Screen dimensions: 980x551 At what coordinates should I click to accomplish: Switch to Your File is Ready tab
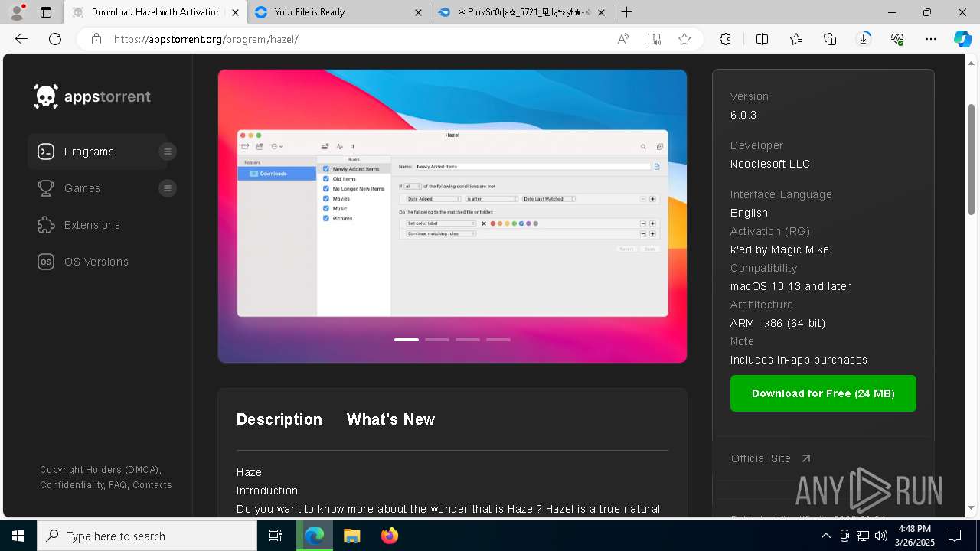pos(338,12)
